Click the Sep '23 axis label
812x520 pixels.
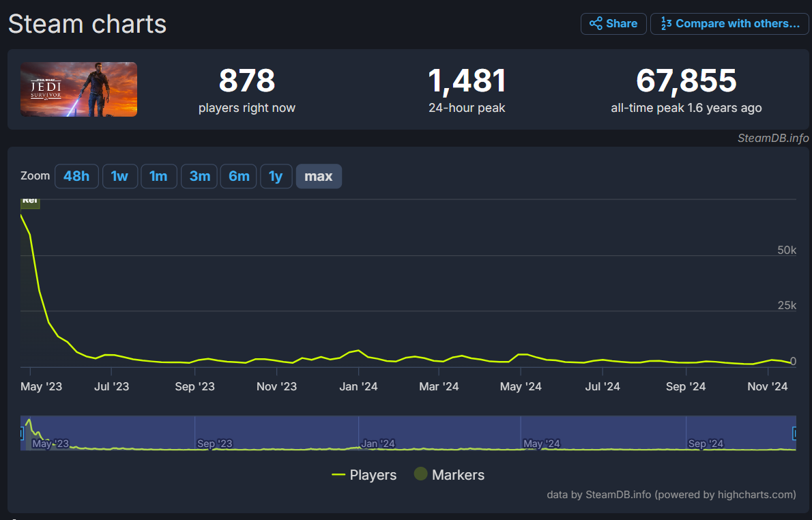point(194,386)
